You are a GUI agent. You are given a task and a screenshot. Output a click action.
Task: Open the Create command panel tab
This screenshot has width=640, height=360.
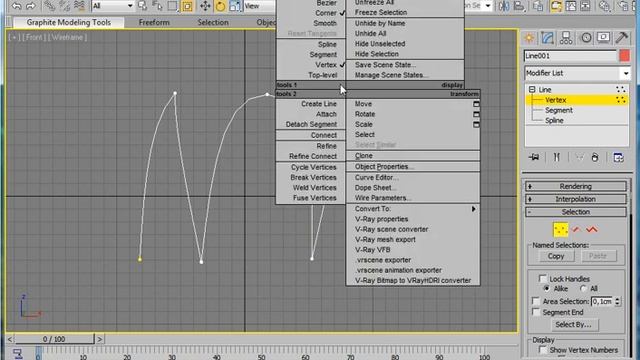[x=529, y=38]
